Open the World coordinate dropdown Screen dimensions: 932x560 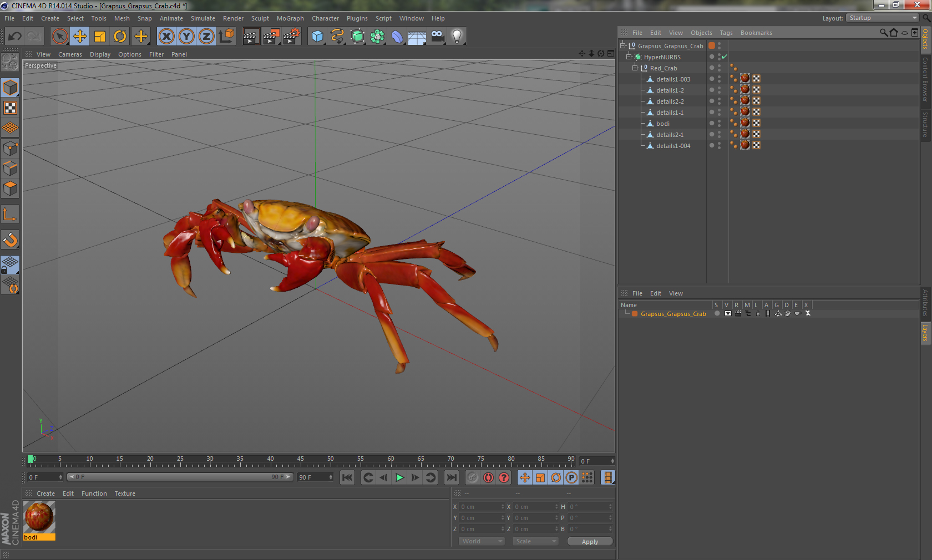click(482, 541)
